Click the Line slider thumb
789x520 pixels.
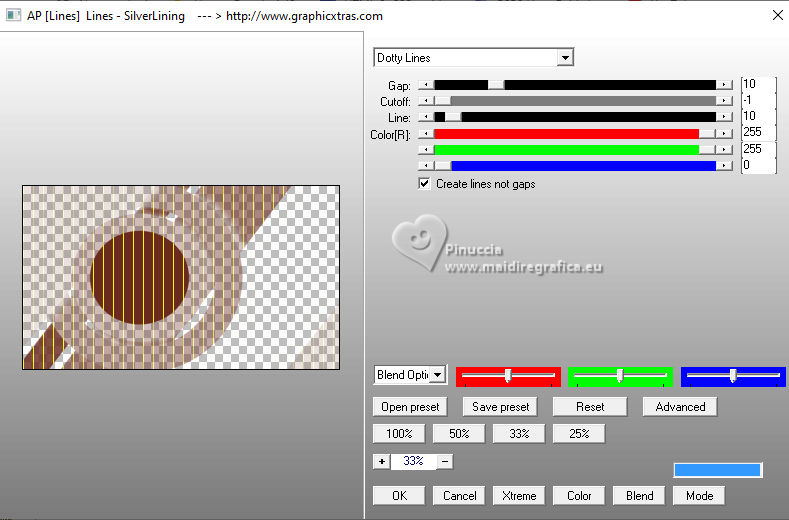(453, 117)
